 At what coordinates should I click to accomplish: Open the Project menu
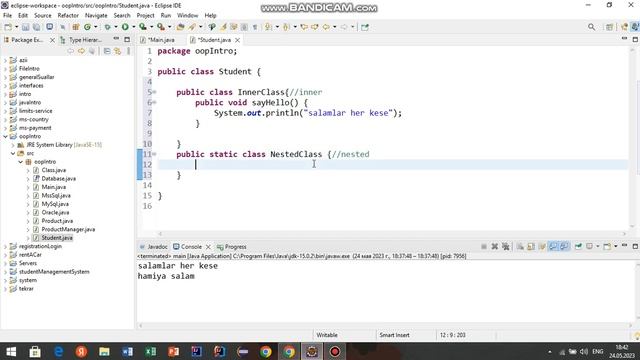coord(145,16)
